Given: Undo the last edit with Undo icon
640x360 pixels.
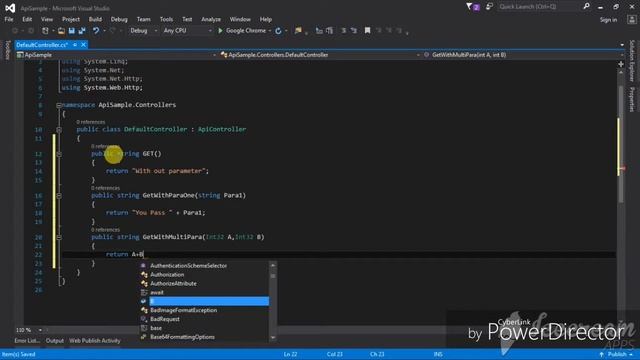Looking at the screenshot, I should click(x=96, y=31).
